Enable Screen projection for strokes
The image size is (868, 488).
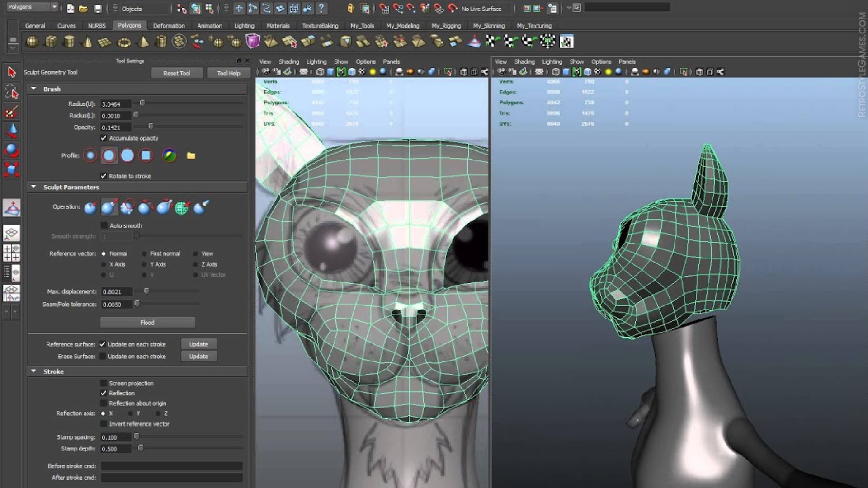(103, 383)
